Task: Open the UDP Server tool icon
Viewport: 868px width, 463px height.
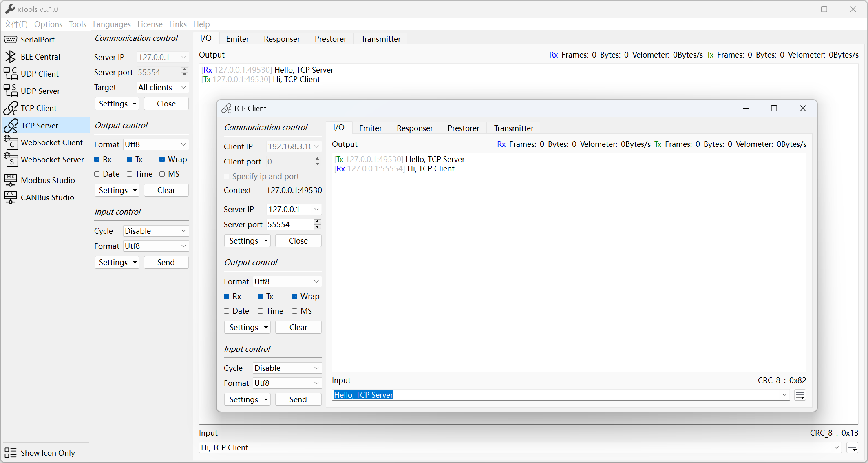Action: point(11,91)
